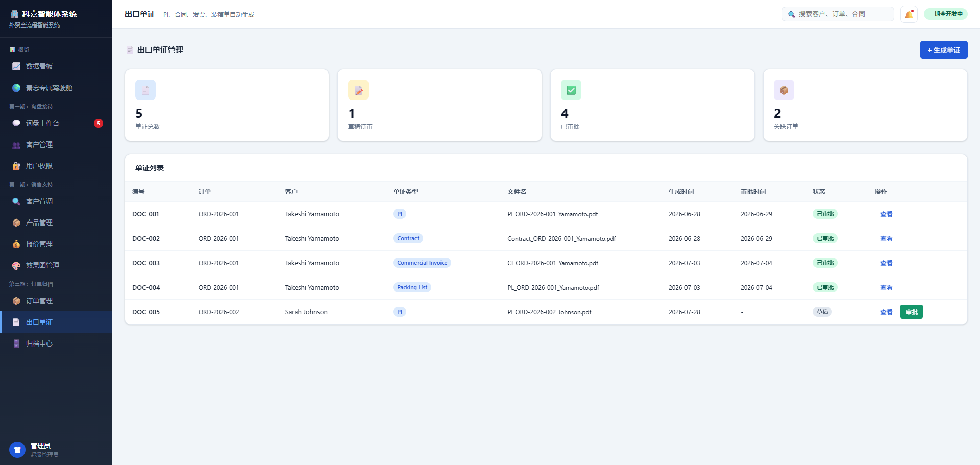
Task: Open 数据看板 dashboard icon in sidebar
Action: (16, 66)
